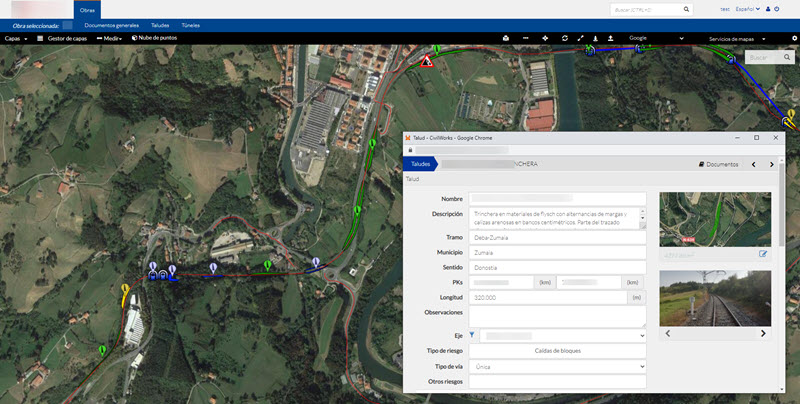Click the refresh map icon in toolbar

[563, 38]
